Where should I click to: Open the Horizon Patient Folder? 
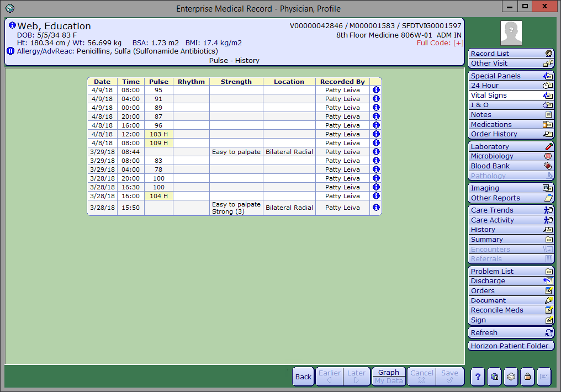[x=511, y=345]
